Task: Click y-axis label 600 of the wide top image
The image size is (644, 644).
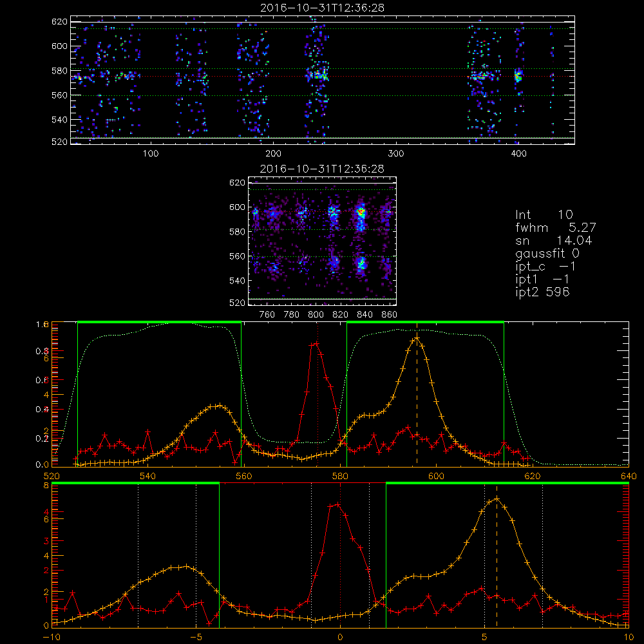Action: 59,46
